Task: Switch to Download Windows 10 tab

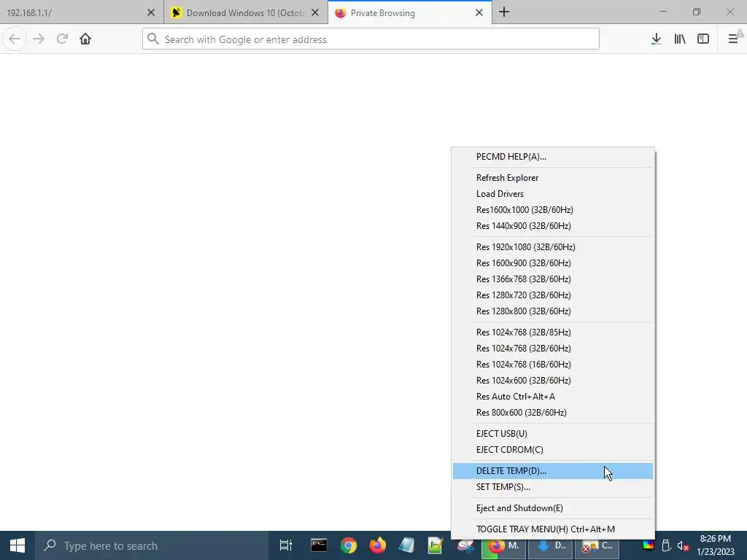Action: 246,12
